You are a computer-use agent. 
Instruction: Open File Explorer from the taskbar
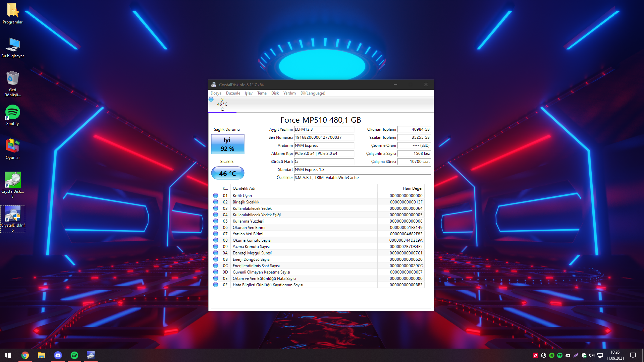[41, 355]
